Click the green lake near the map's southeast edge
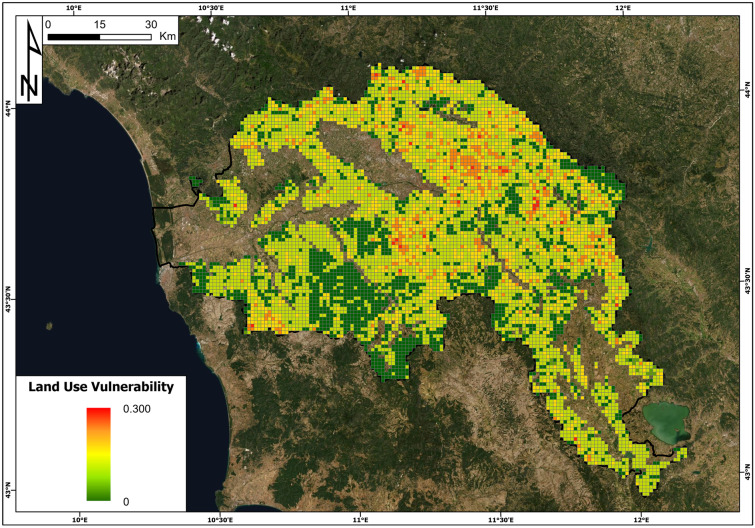The height and width of the screenshot is (528, 755). [x=667, y=420]
